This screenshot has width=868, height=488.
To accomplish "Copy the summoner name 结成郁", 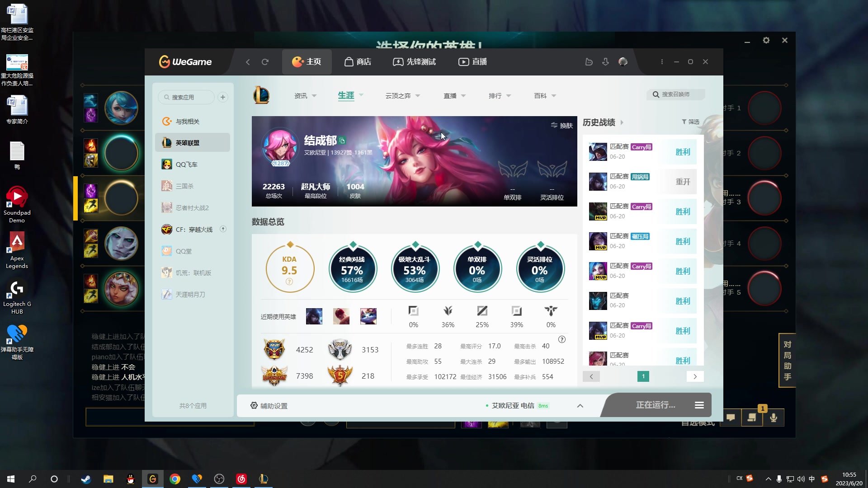I will (342, 141).
